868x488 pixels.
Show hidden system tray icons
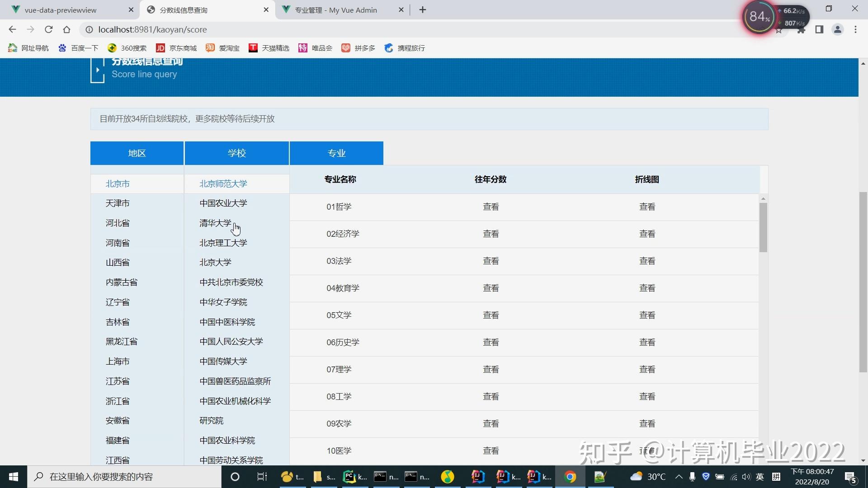pyautogui.click(x=679, y=477)
